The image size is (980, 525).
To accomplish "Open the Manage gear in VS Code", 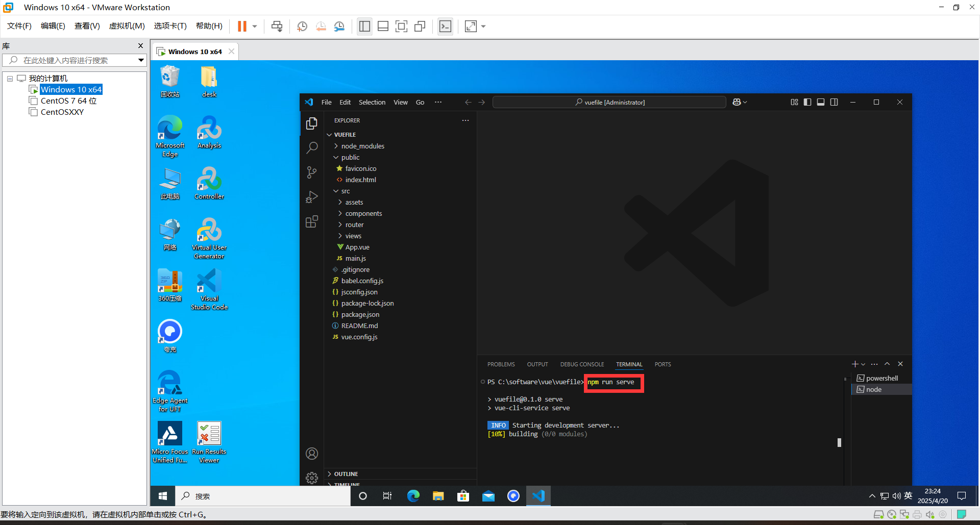I will pyautogui.click(x=312, y=478).
